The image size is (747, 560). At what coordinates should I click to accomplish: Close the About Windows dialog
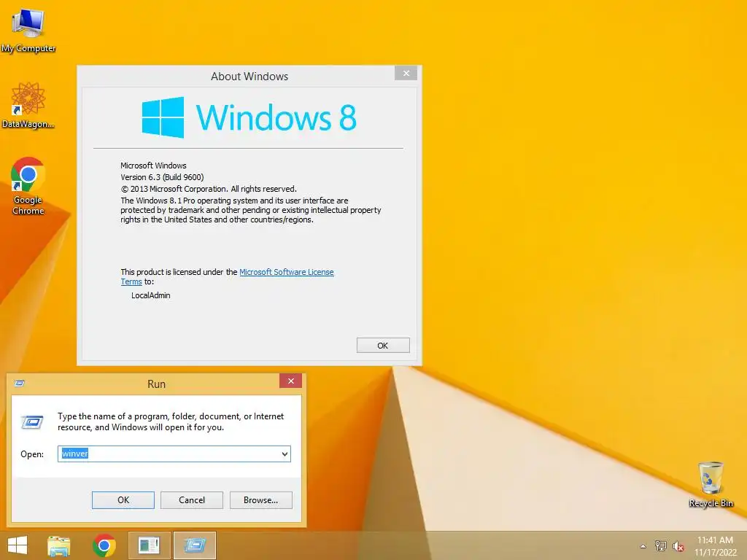[x=406, y=73]
